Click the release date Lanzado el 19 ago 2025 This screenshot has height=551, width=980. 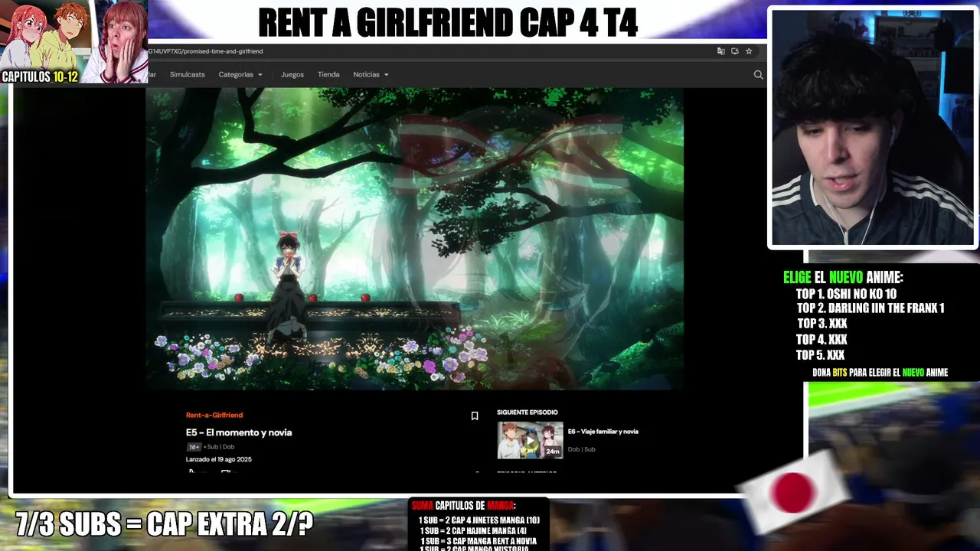pos(219,459)
